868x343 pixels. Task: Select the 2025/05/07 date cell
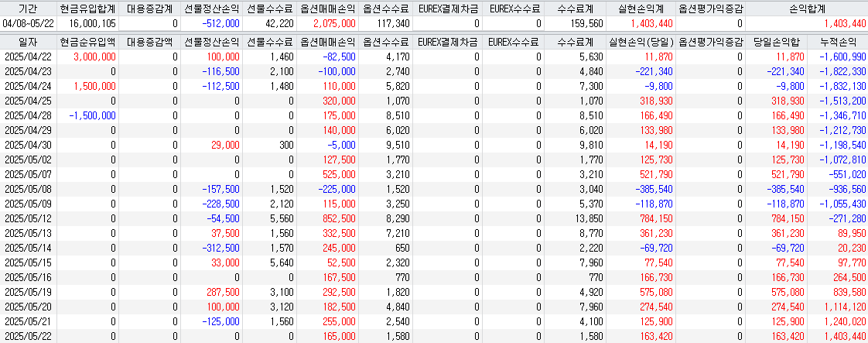click(x=28, y=174)
